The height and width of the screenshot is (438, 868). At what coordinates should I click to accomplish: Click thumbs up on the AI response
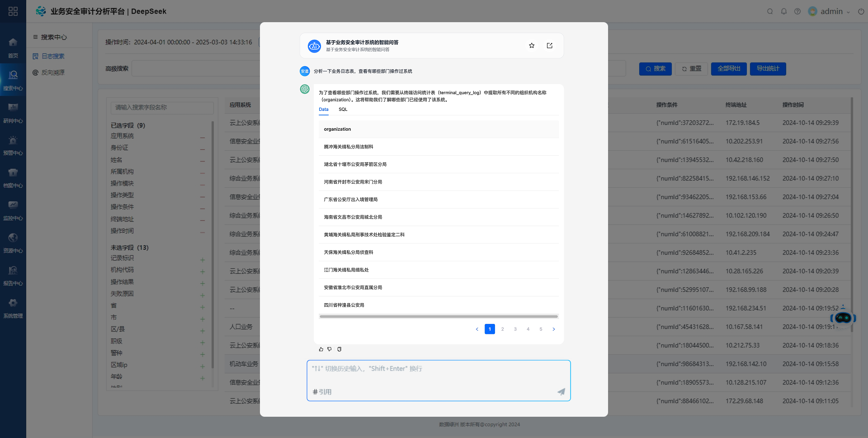coord(321,349)
